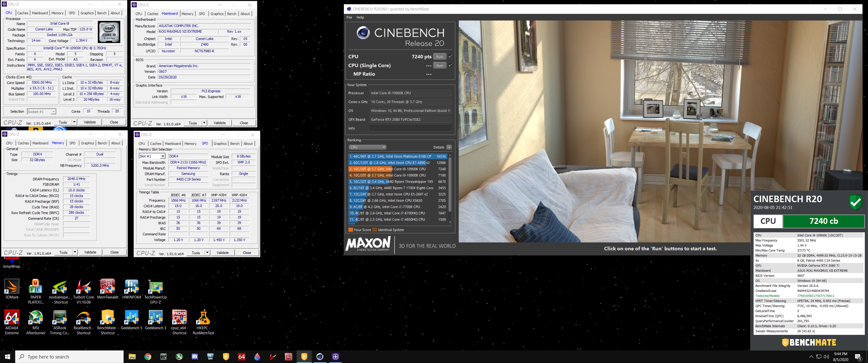Launch HWiNFO64 from the desktop
Image resolution: width=868 pixels, height=363 pixels.
pyautogui.click(x=131, y=289)
